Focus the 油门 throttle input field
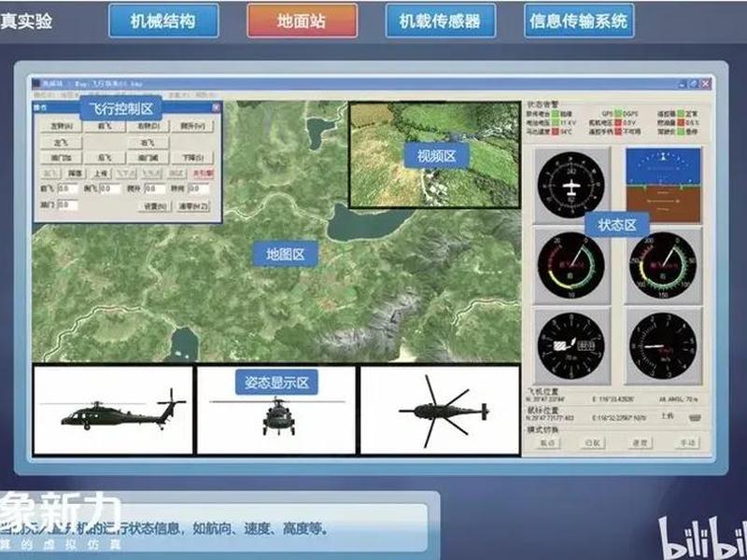Image resolution: width=747 pixels, height=560 pixels. point(67,205)
